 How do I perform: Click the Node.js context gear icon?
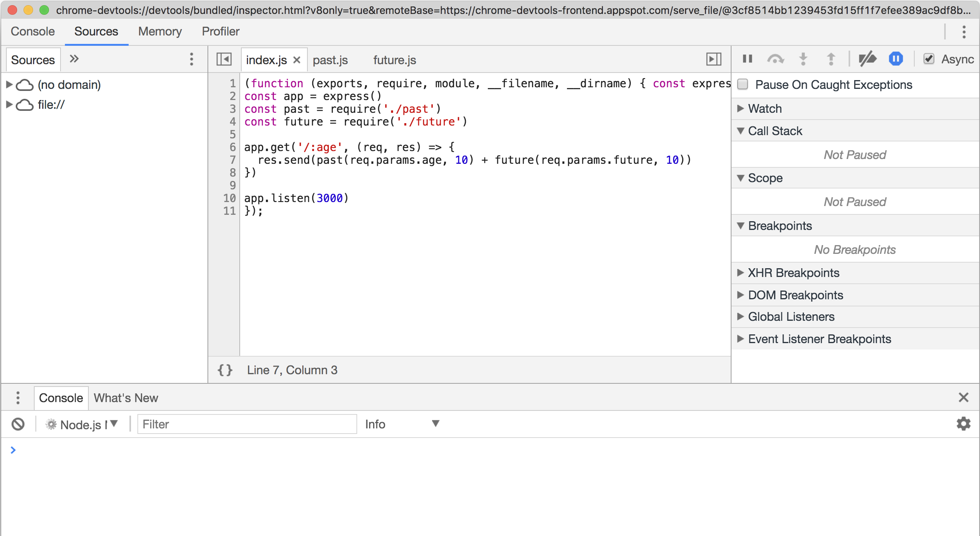pos(51,424)
